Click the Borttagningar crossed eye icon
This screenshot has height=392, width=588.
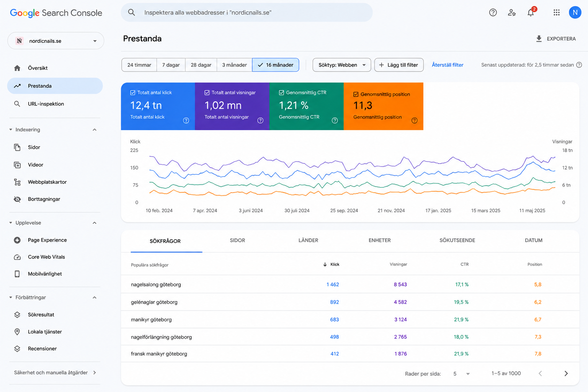tap(17, 199)
